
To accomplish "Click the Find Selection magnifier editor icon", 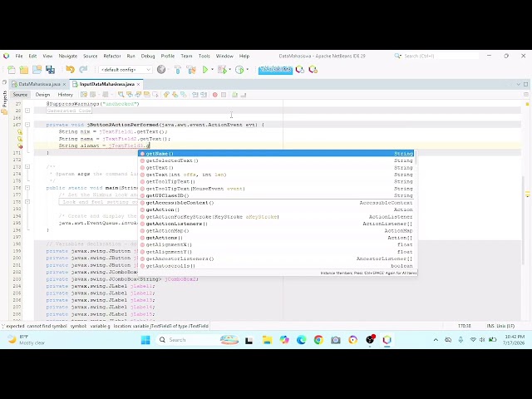I will 121,95.
